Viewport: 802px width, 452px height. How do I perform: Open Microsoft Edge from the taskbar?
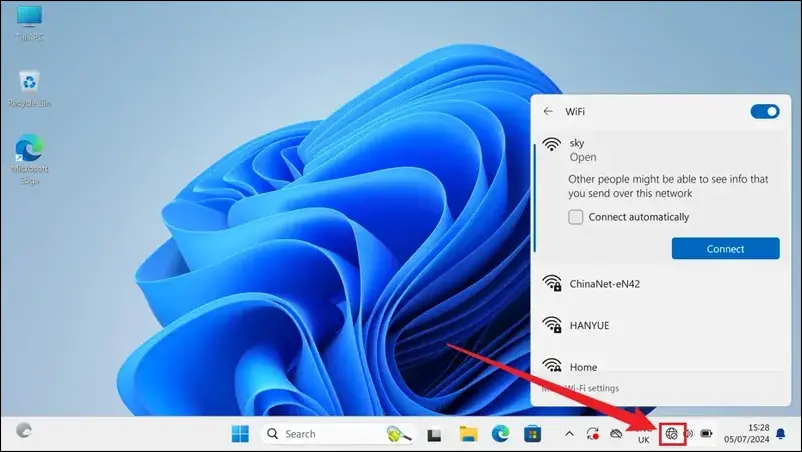click(x=501, y=434)
